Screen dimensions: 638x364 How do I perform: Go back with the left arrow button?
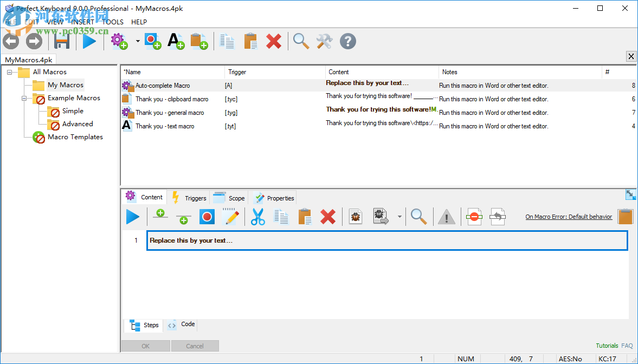point(11,41)
